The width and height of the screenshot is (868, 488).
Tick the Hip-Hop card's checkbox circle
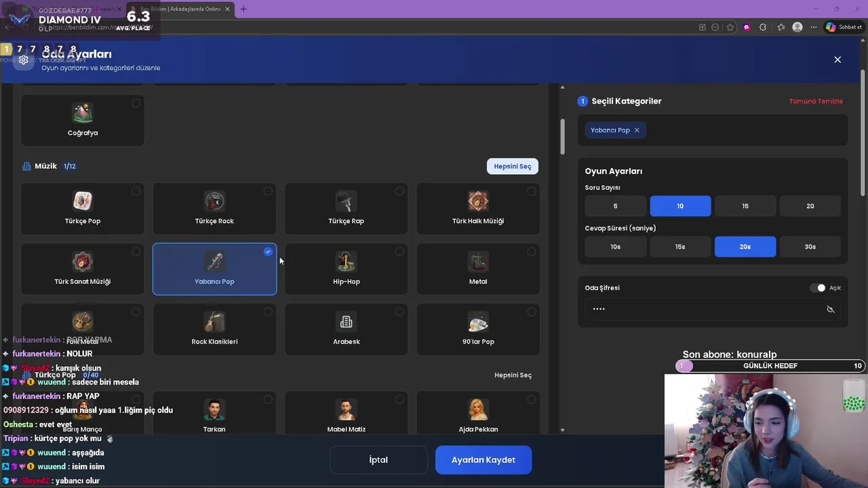point(399,251)
